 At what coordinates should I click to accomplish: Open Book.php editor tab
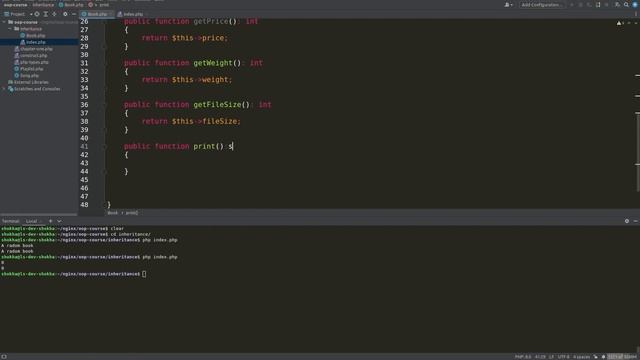coord(96,14)
